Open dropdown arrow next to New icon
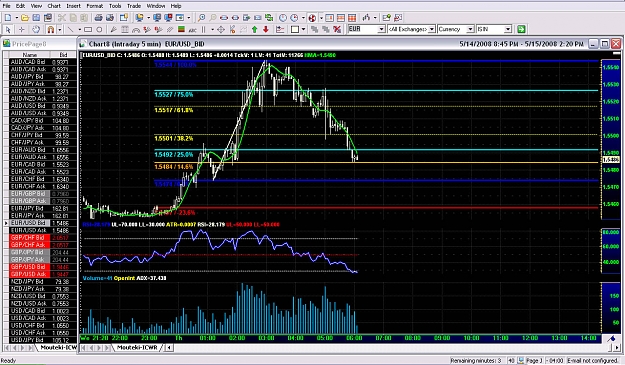The width and height of the screenshot is (625, 365). coord(16,18)
